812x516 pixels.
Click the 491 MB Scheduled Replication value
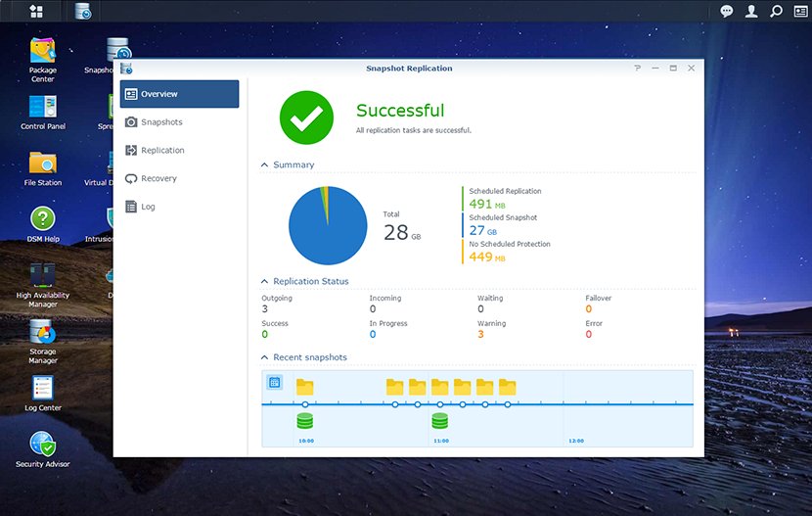[487, 204]
